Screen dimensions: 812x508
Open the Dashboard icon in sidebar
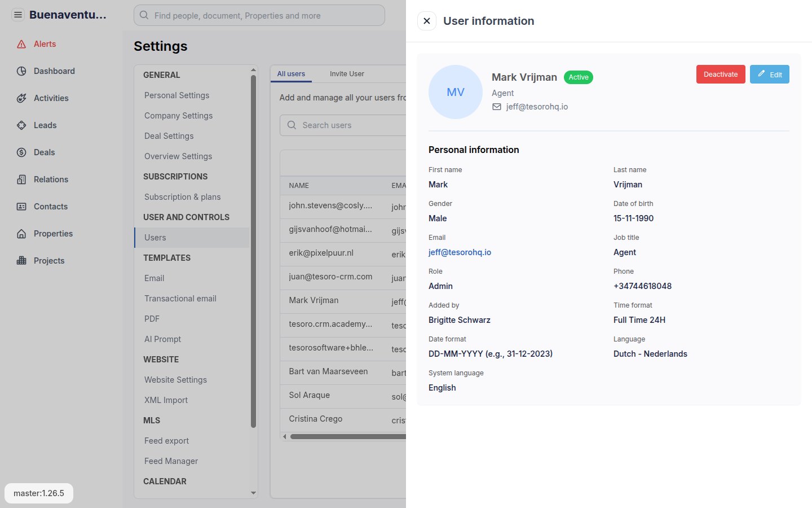[x=21, y=71]
